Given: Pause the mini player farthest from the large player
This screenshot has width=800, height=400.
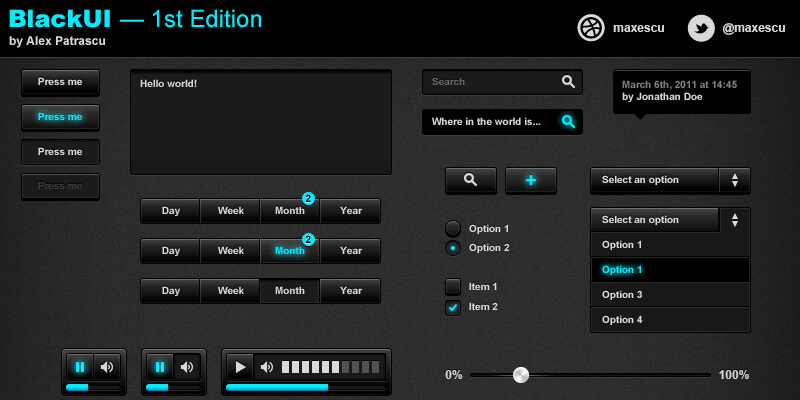Looking at the screenshot, I should coord(80,367).
